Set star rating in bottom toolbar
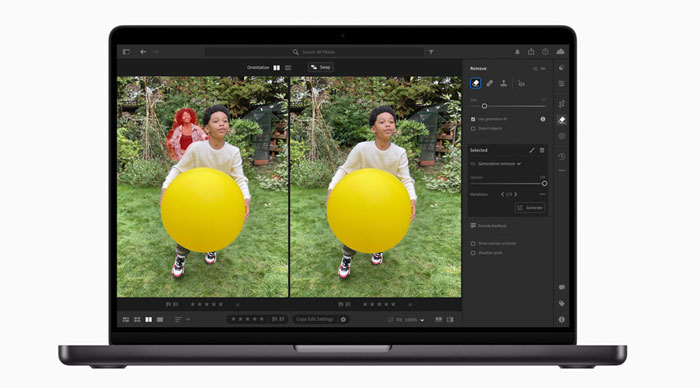700x388 pixels. click(248, 320)
